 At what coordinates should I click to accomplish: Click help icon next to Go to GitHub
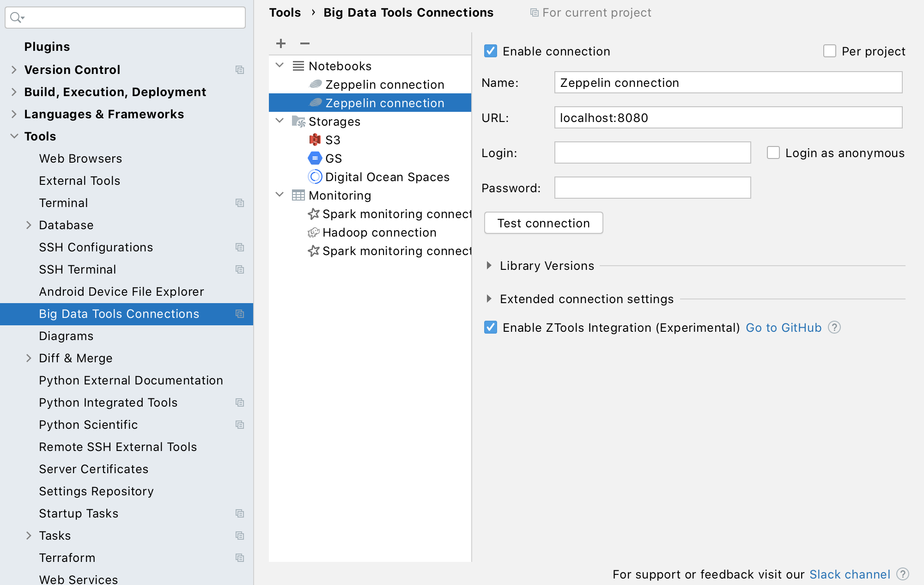tap(834, 328)
